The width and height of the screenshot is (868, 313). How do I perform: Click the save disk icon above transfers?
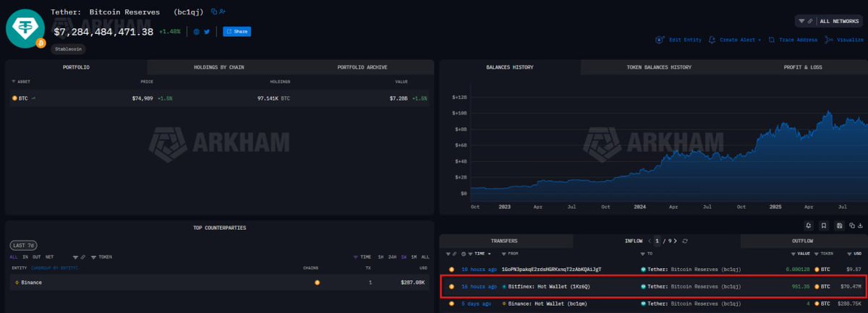(x=839, y=226)
